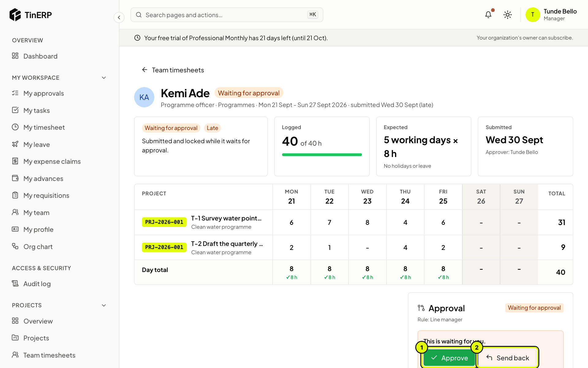Toggle the light/dark theme sun icon
This screenshot has height=368, width=588.
(x=507, y=15)
